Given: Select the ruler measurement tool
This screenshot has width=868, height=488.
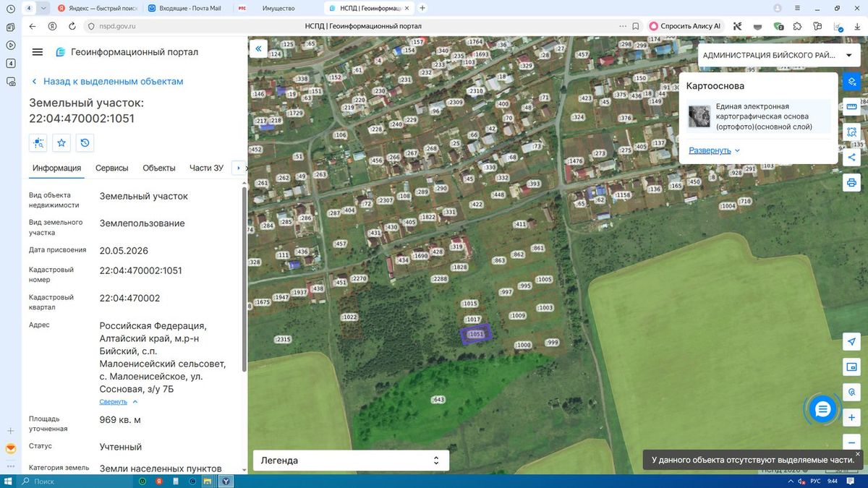Looking at the screenshot, I should click(851, 107).
